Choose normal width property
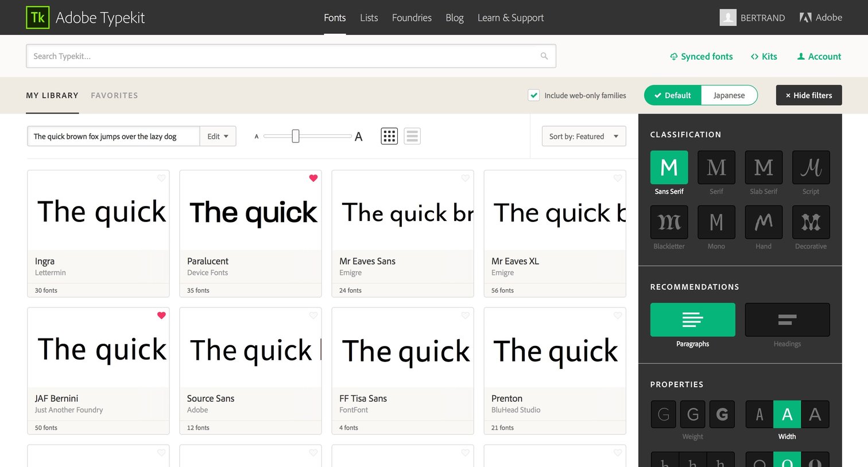This screenshot has width=868, height=467. 787,414
